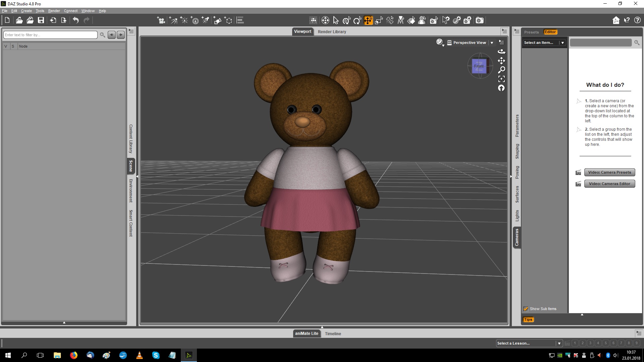Open the Render menu

pyautogui.click(x=54, y=11)
